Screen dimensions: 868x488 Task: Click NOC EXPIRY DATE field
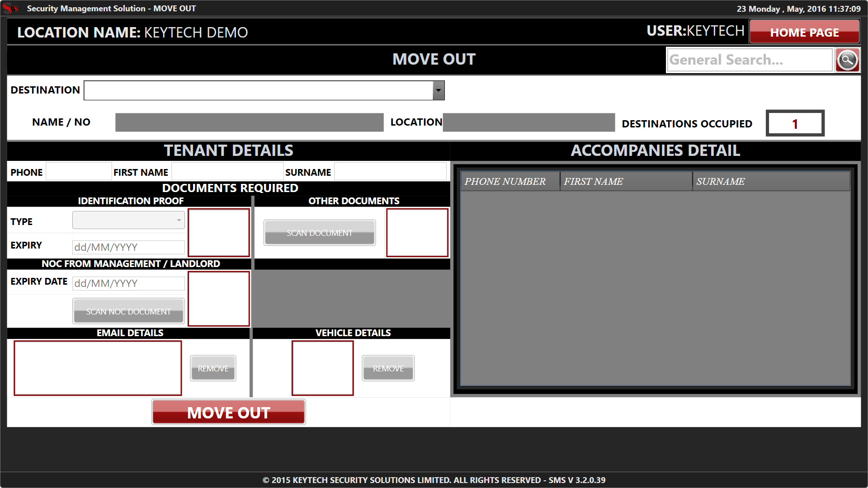[128, 283]
